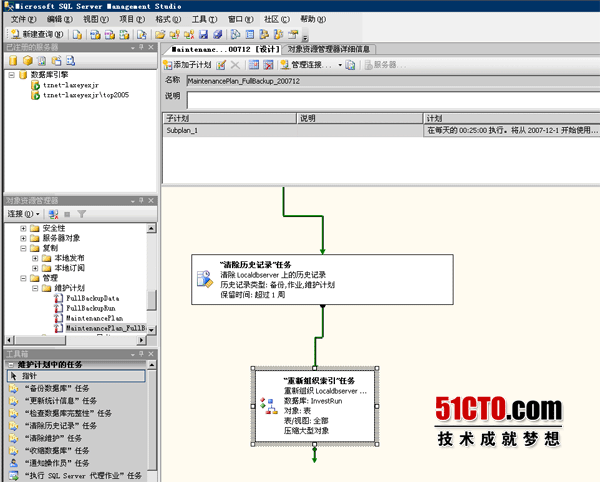
Task: Open the 工具 (Tools) menu
Action: pos(203,19)
